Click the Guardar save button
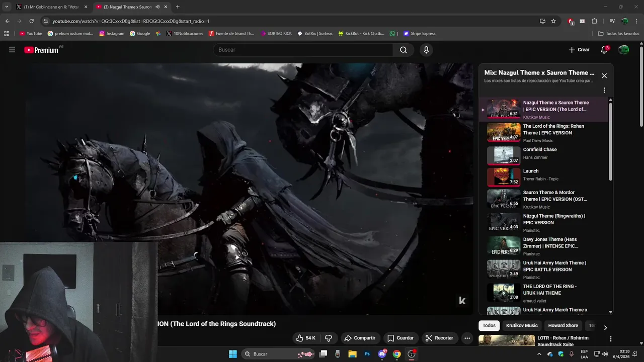This screenshot has width=644, height=362. coord(400,338)
